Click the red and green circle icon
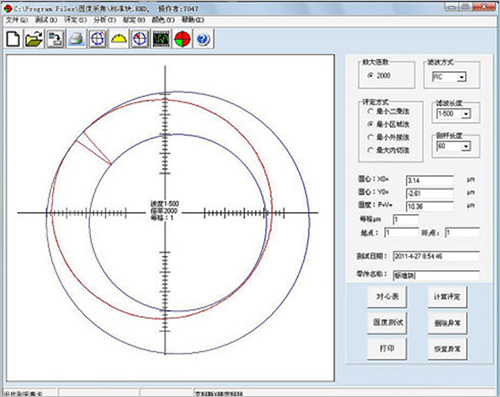Viewport: 500px width, 397px height. (x=182, y=39)
